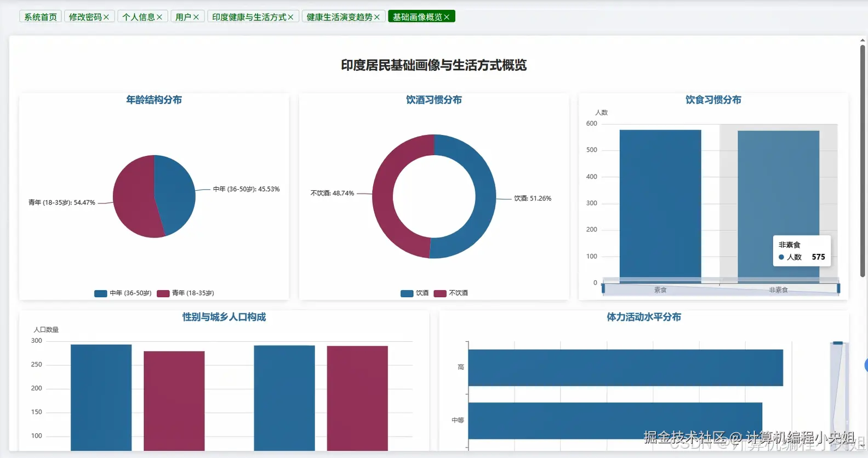Toggle the 饮酒 legend item
The height and width of the screenshot is (458, 868).
tap(415, 293)
